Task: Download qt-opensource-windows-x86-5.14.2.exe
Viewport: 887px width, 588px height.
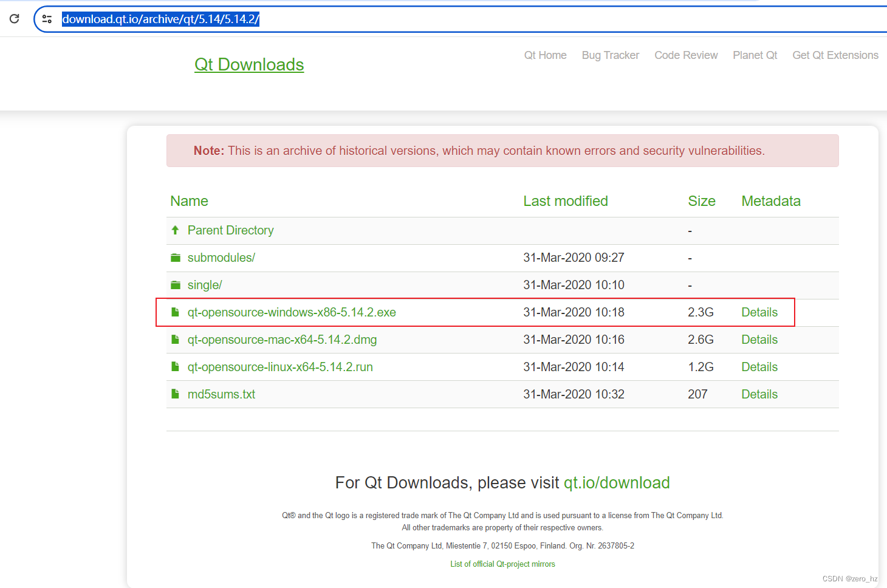Action: pyautogui.click(x=292, y=312)
